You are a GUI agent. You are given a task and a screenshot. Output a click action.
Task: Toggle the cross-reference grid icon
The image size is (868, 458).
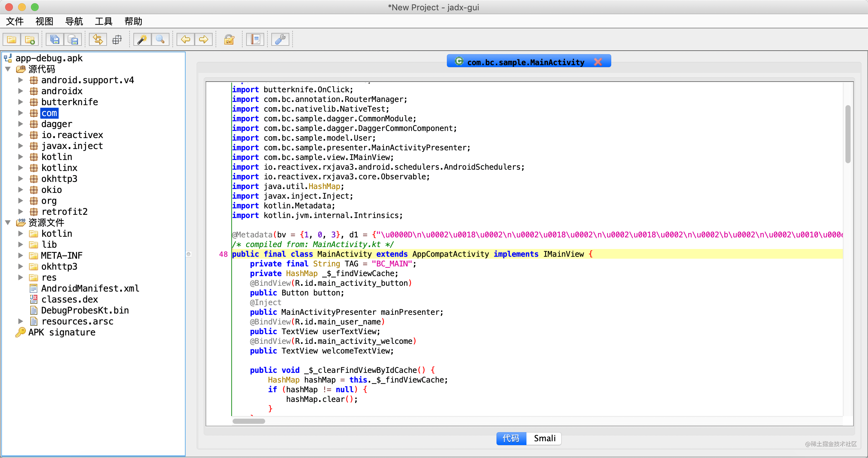tap(117, 39)
